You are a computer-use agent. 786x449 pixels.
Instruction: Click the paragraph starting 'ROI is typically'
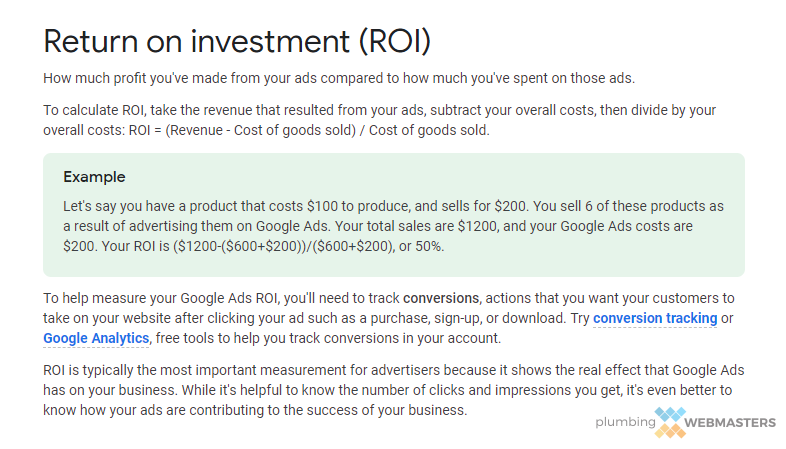[x=394, y=390]
